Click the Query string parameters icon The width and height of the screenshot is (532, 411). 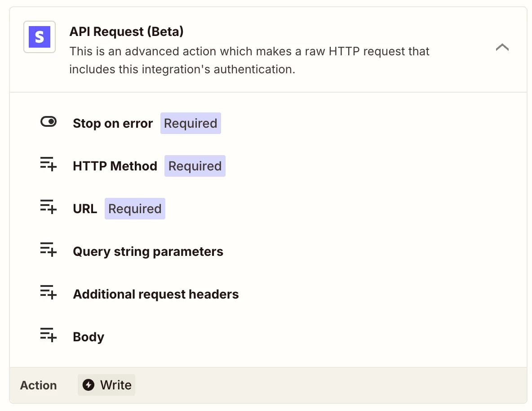pyautogui.click(x=49, y=250)
